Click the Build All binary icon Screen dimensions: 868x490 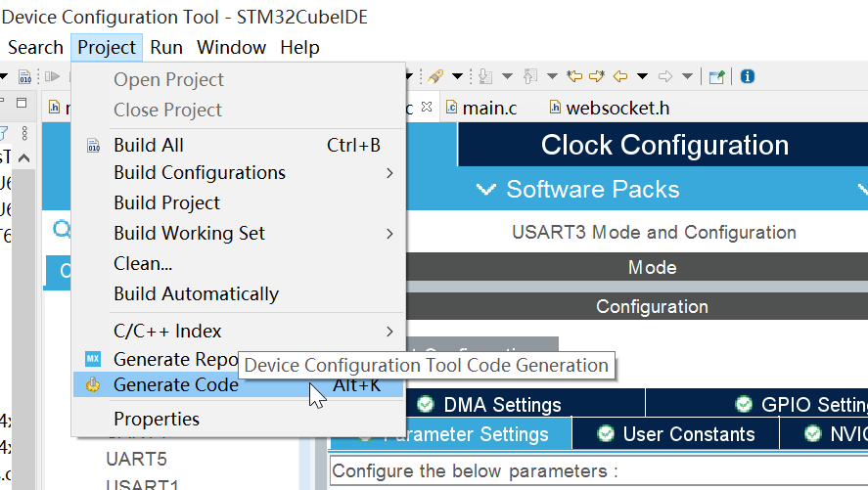tap(93, 146)
